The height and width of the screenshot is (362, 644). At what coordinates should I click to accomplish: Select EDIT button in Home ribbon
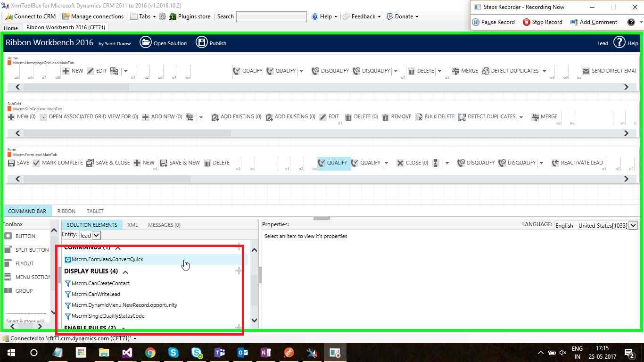point(97,71)
